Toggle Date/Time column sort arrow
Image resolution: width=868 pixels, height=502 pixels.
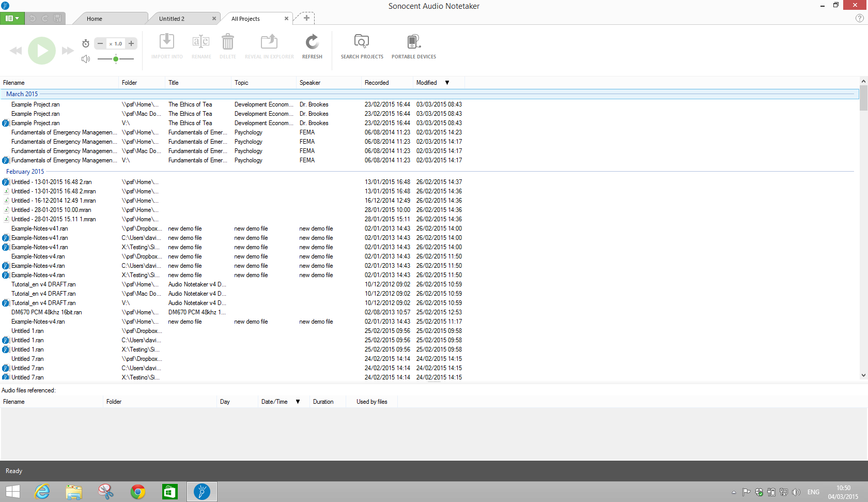pos(298,402)
